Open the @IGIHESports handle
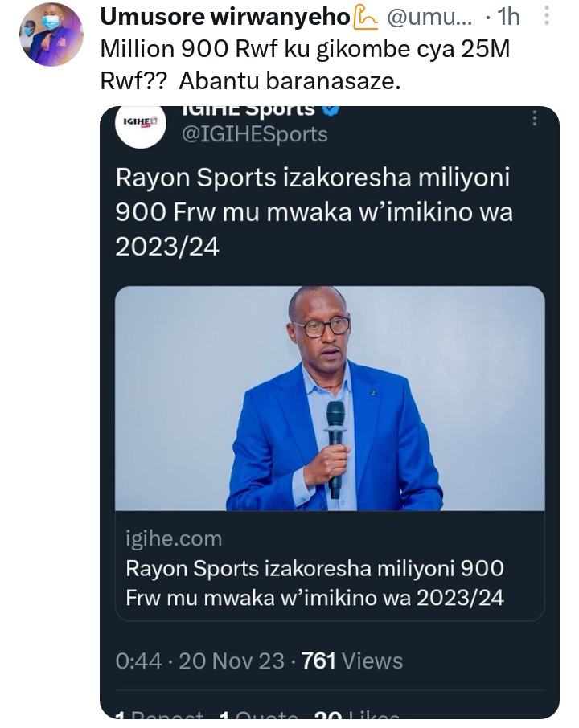The image size is (579, 728). pos(255,134)
